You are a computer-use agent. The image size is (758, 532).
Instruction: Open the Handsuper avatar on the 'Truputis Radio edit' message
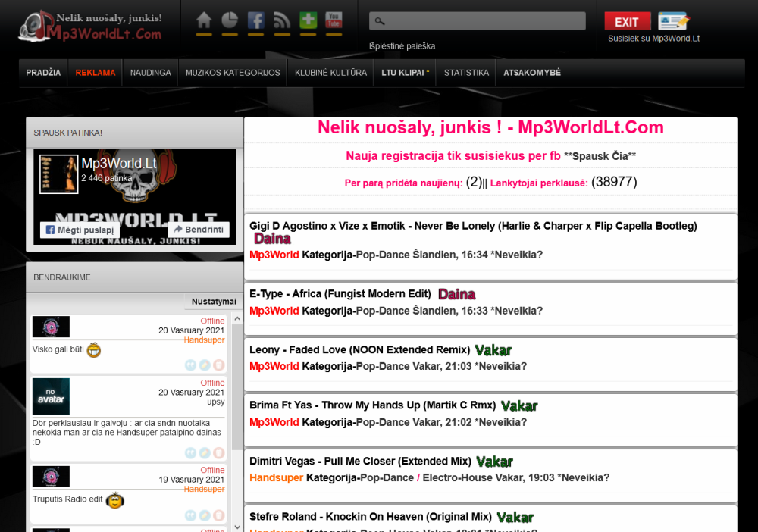(51, 477)
